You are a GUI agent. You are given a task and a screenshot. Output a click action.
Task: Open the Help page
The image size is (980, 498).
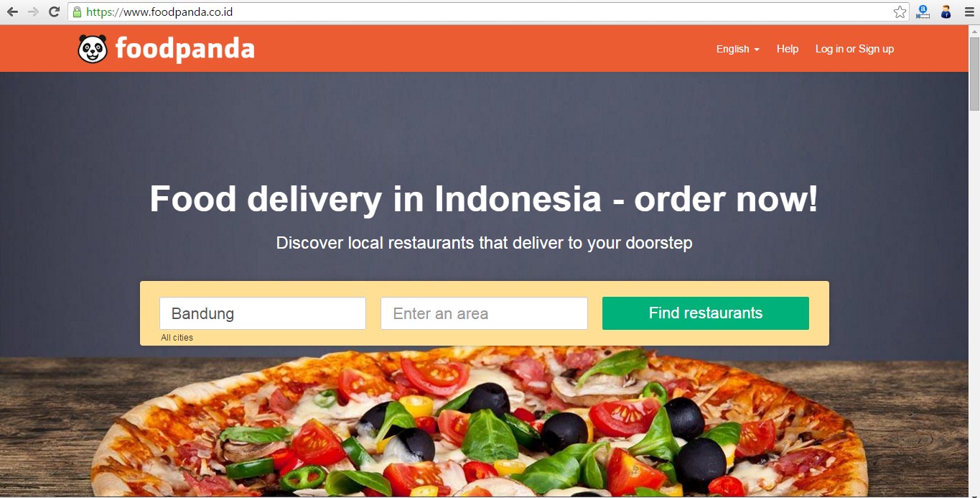[787, 49]
